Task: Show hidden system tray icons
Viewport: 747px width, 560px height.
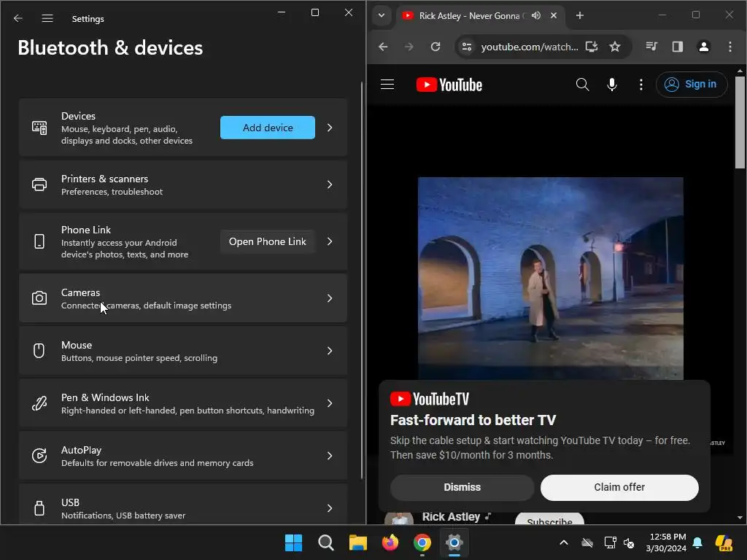Action: 564,542
